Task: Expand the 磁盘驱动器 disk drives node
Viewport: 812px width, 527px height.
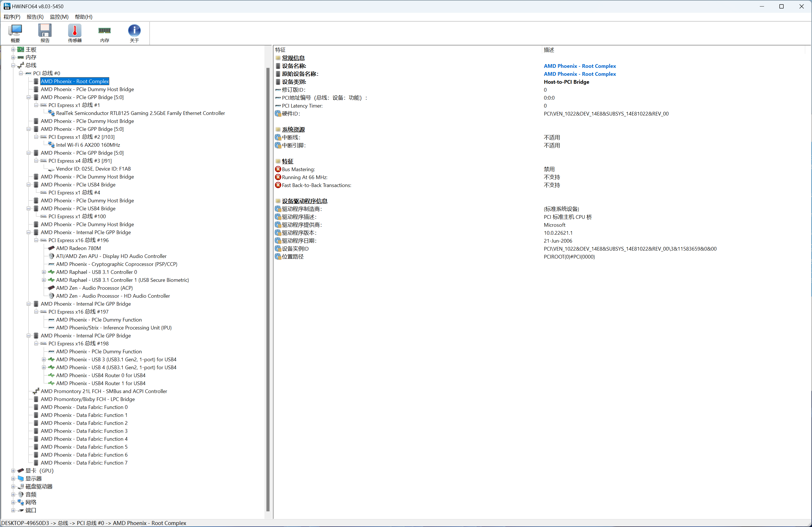Action: 13,486
